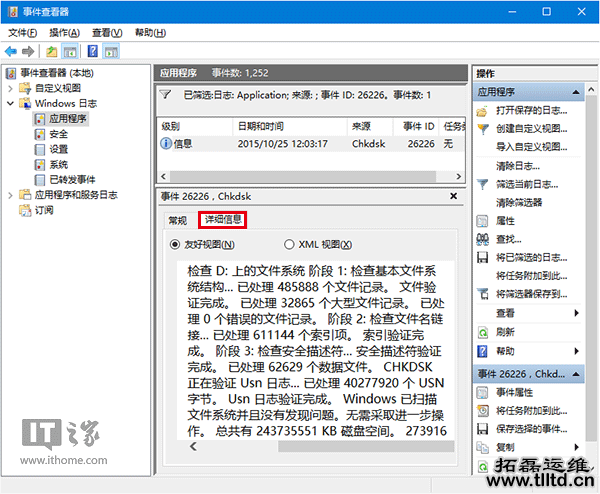Select the XML 视图(X) radio button
Image resolution: width=600 pixels, height=494 pixels.
(x=289, y=244)
